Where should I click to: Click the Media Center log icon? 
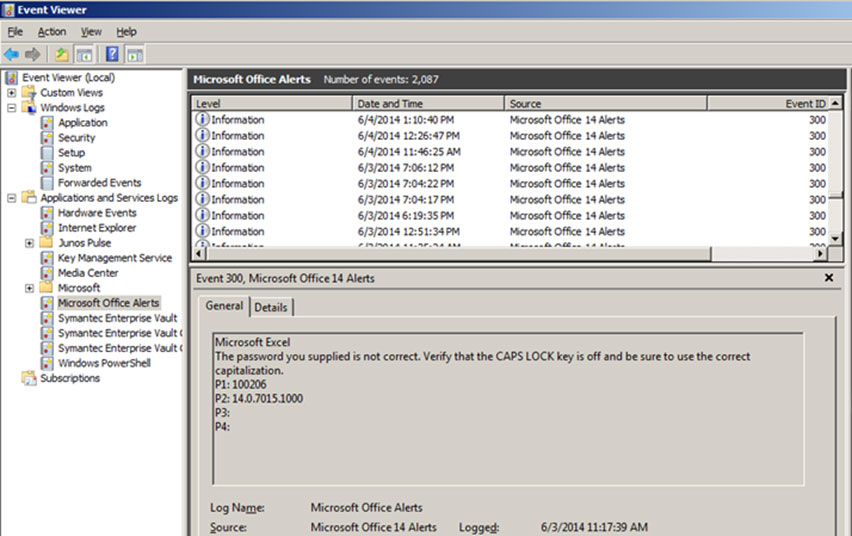point(47,273)
